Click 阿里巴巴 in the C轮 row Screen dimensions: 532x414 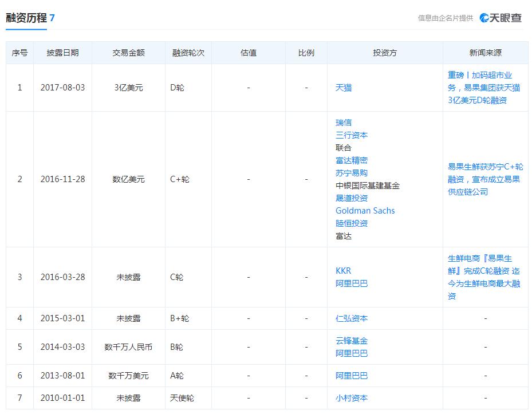coord(351,283)
